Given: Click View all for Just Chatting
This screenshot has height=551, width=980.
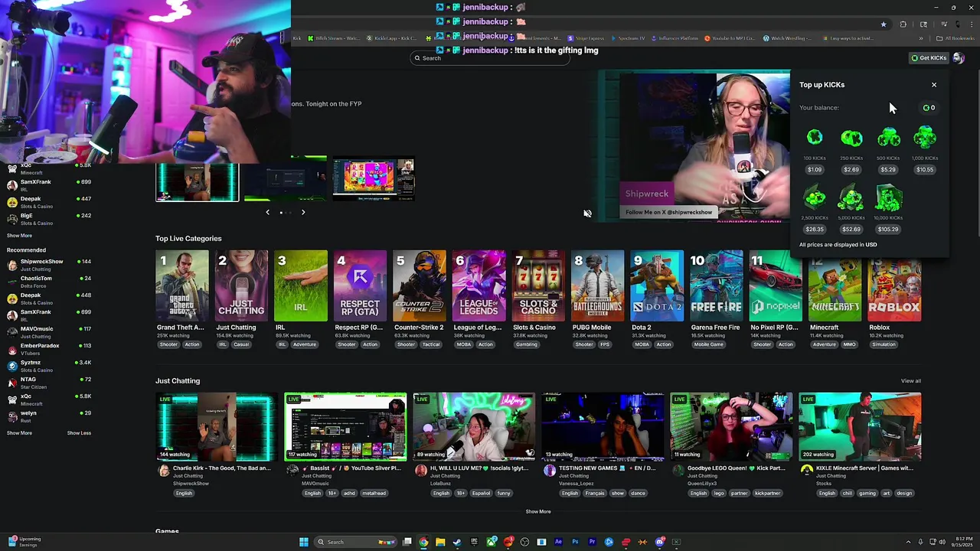Looking at the screenshot, I should [x=911, y=381].
